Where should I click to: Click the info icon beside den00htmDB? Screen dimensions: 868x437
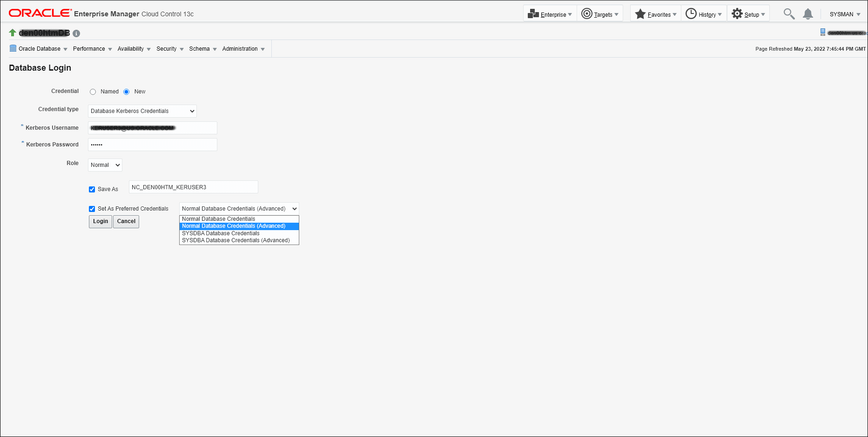(76, 33)
